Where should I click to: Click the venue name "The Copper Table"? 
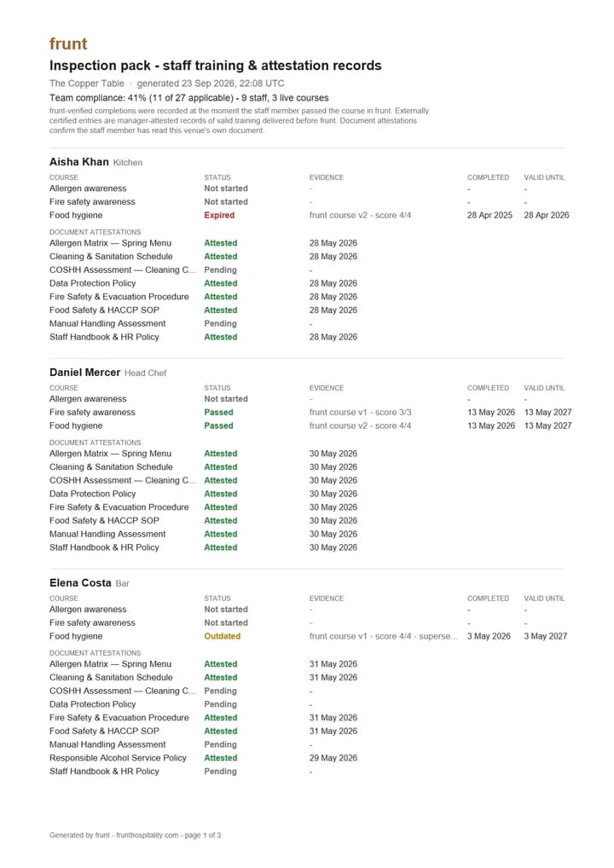point(87,84)
